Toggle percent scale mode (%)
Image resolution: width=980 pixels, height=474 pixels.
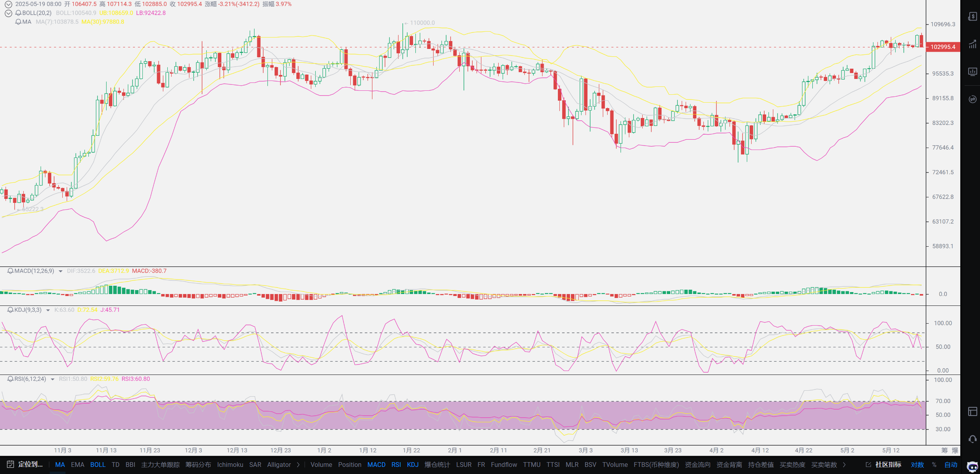[934, 465]
